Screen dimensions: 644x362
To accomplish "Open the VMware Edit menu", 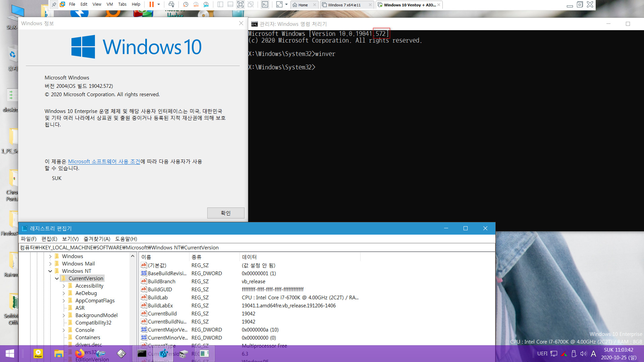I will click(84, 4).
